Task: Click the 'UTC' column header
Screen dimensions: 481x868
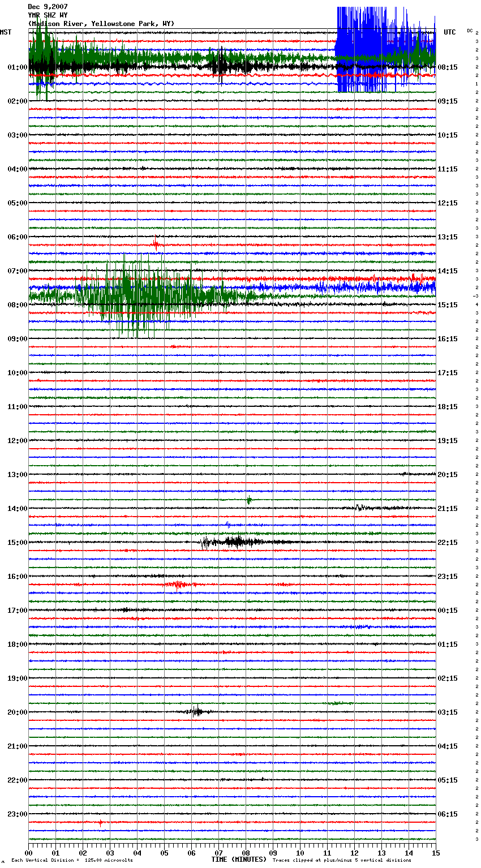Action: (x=450, y=32)
